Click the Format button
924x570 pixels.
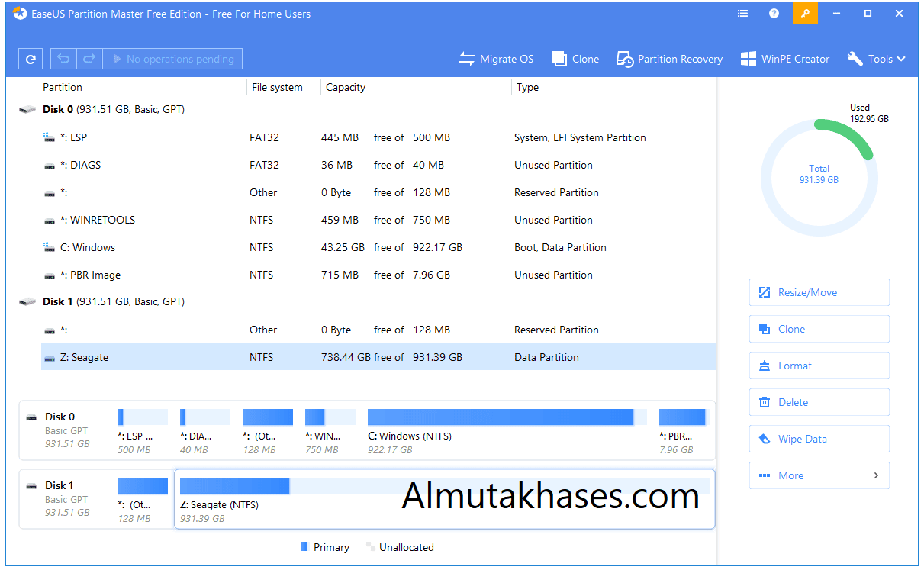point(819,366)
